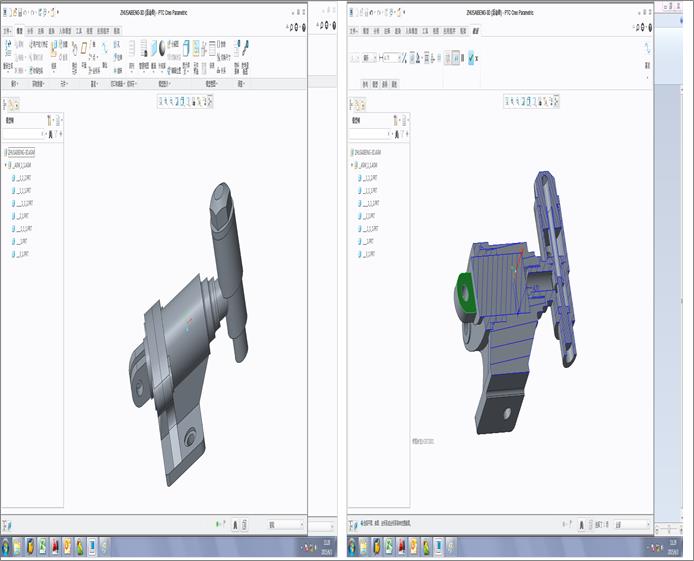This screenshot has width=694, height=561.
Task: Open the selection filter dropdown in left status bar
Action: 285,524
